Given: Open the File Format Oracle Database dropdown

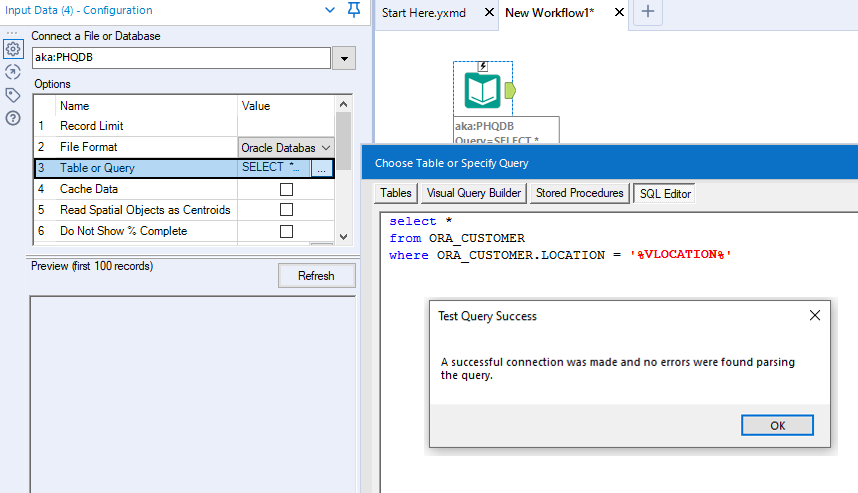Looking at the screenshot, I should coord(286,148).
